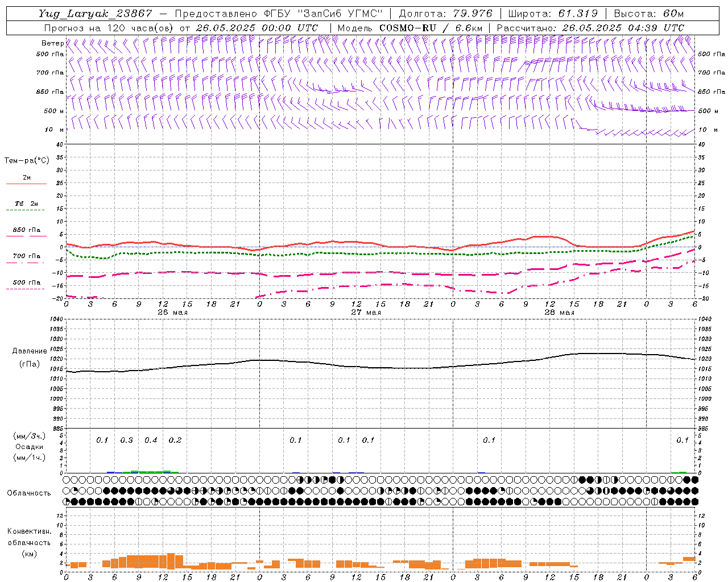Click the forecast start time 26.05.2025 00:00 UTC
The image size is (728, 582).
click(257, 28)
